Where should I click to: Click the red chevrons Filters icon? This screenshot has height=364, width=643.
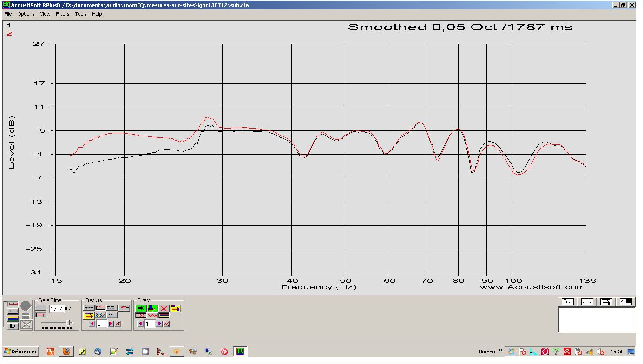[141, 315]
